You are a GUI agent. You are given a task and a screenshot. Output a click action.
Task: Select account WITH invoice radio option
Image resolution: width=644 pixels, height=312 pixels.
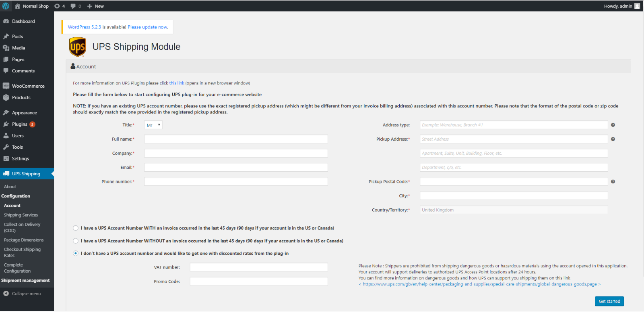[x=76, y=228]
